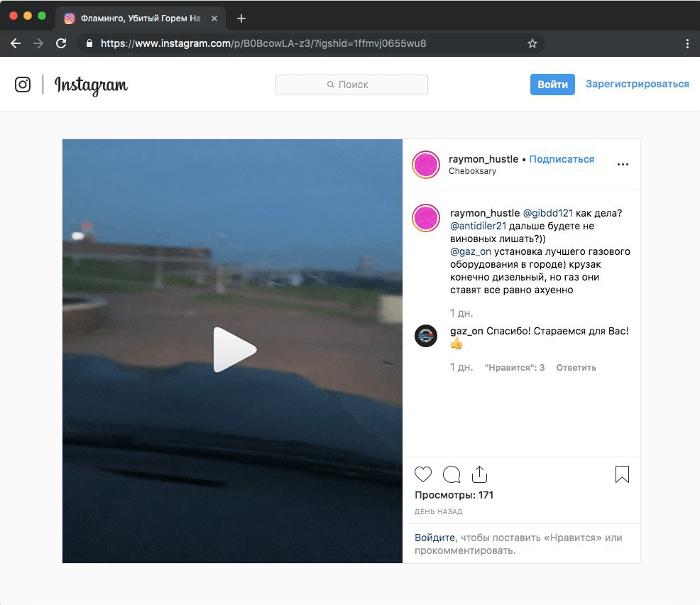Click the ДЕНЬ НАЗАД post timestamp
This screenshot has width=700, height=605.
[439, 512]
